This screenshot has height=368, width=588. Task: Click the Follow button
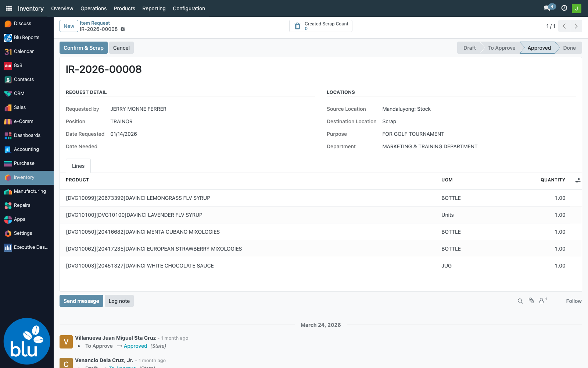[574, 301]
